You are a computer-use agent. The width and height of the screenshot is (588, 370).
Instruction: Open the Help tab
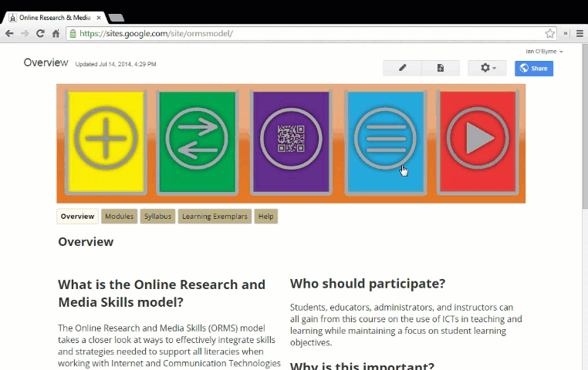(x=266, y=217)
